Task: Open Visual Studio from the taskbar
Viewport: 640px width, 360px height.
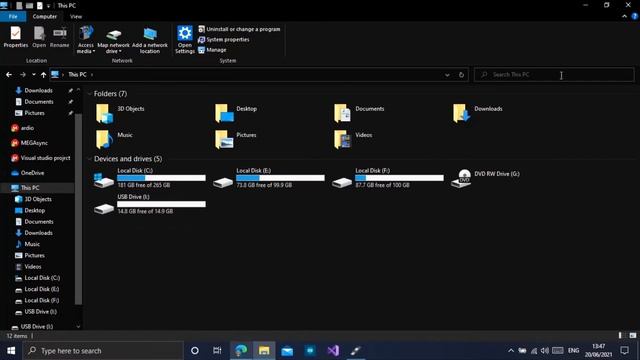Action: (x=333, y=351)
